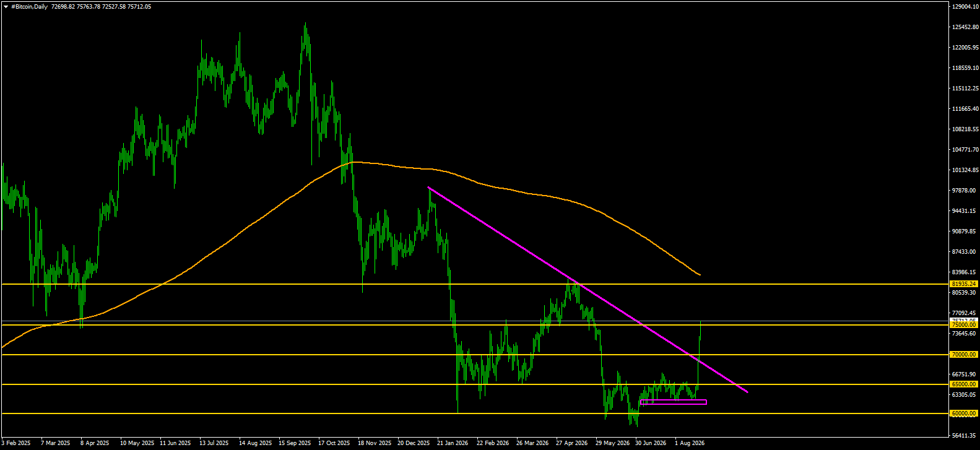Click the 75712.05 close price value
This screenshot has height=450, width=980.
139,7
